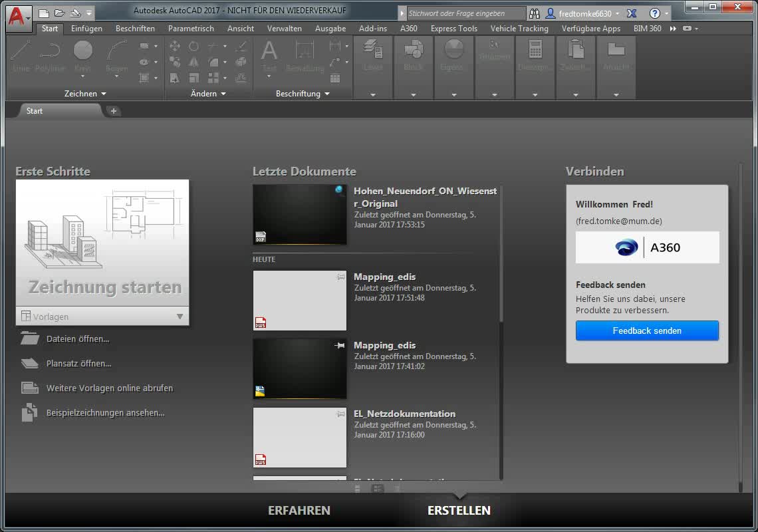Click the new tab plus button
The image size is (758, 532).
114,111
